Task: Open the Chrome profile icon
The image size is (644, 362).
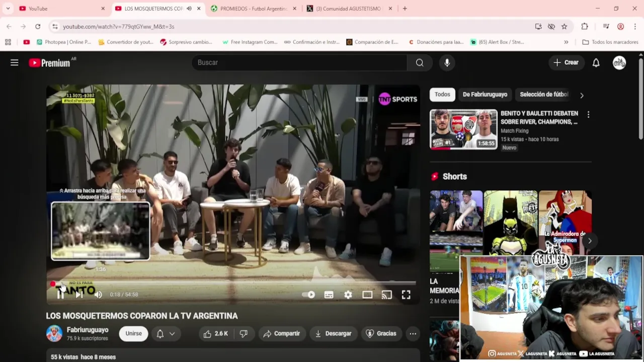Action: pyautogui.click(x=620, y=26)
